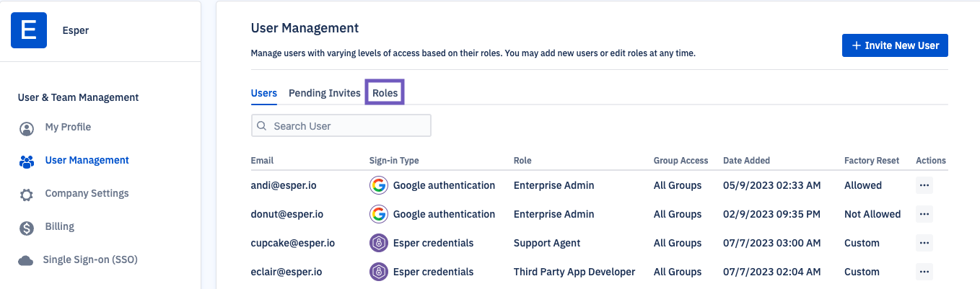Click date 05/9/2023 02:33 AM

click(x=772, y=185)
